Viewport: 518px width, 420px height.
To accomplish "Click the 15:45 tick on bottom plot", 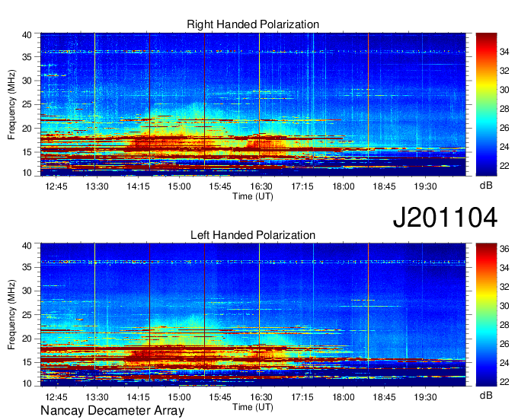I will (220, 397).
